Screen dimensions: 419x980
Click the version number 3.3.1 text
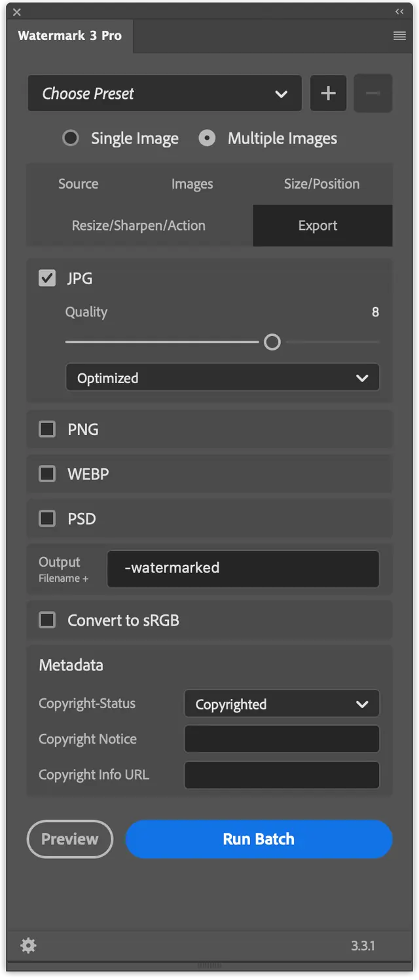363,946
